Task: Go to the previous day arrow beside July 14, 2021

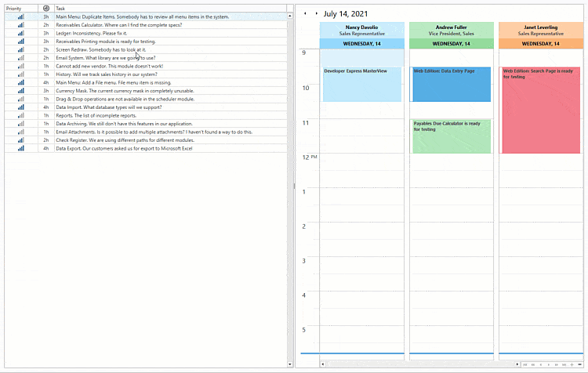Action: point(305,13)
